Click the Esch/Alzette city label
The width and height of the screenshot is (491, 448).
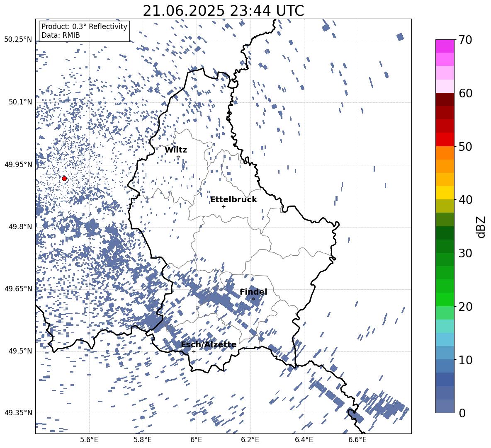point(209,344)
